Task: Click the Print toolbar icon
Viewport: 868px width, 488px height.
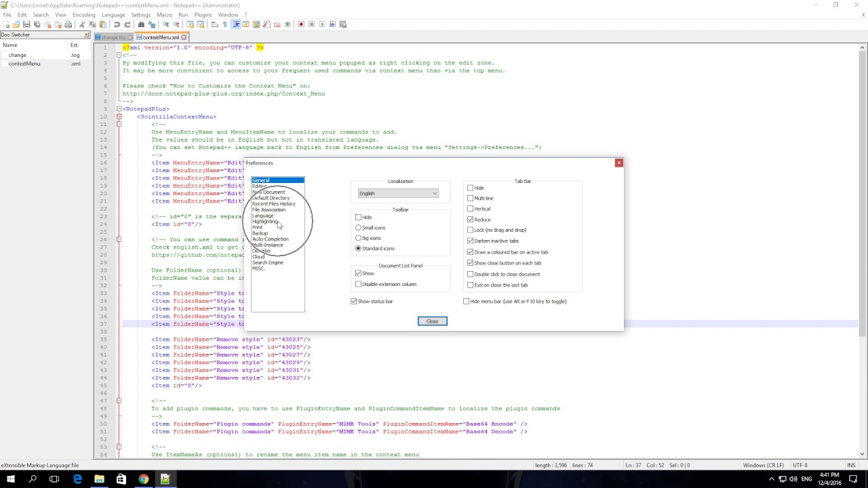Action: tap(68, 24)
